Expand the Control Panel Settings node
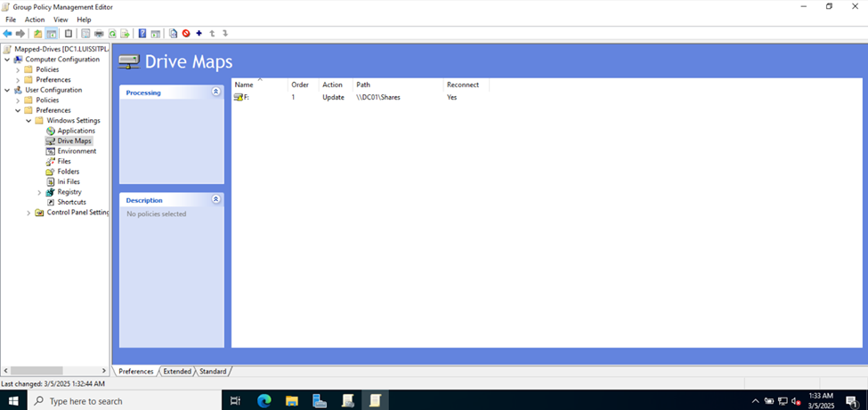This screenshot has width=868, height=410. click(x=28, y=213)
